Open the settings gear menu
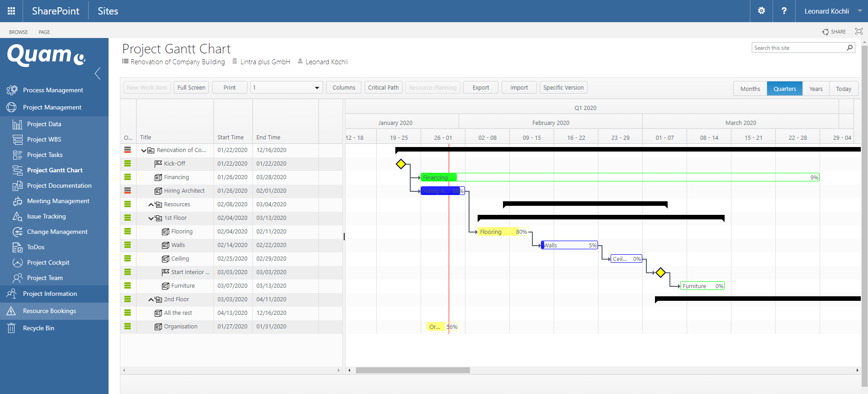The image size is (868, 394). tap(761, 11)
